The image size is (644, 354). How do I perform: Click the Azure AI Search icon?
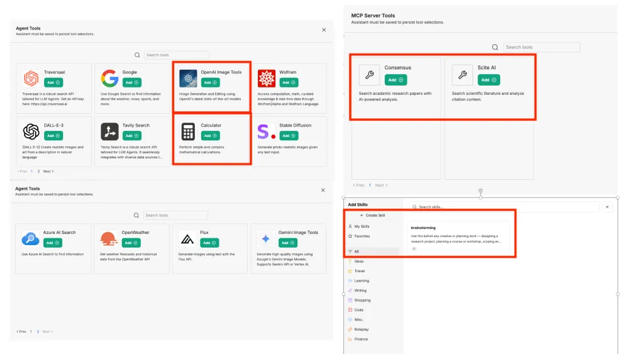click(x=30, y=238)
